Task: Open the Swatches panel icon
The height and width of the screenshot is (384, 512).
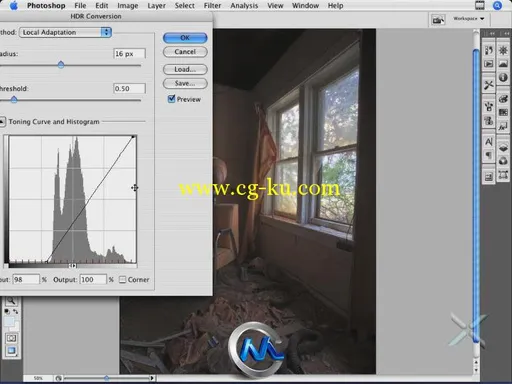Action: (503, 112)
